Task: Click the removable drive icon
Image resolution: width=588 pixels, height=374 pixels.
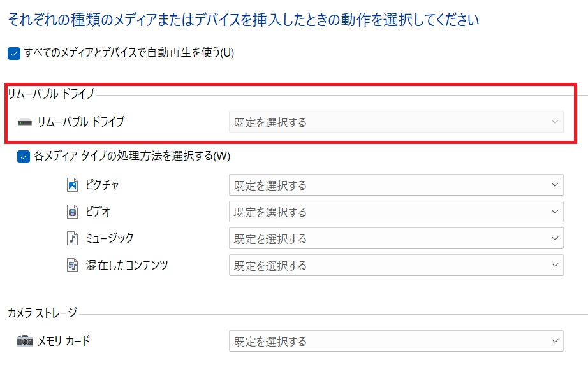Action: pos(24,122)
